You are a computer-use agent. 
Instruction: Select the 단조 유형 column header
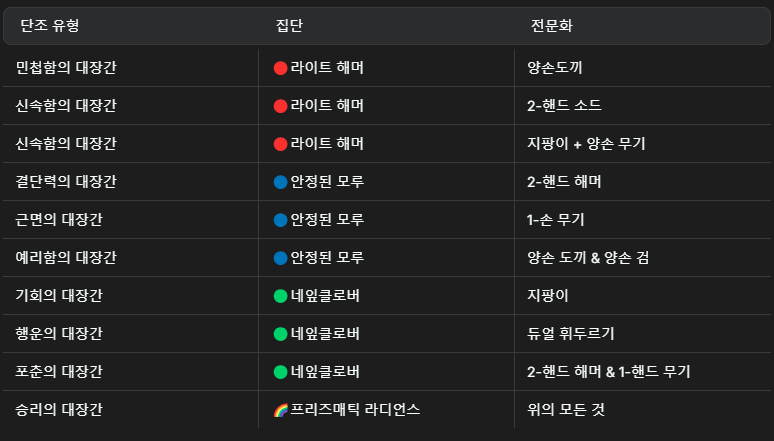49,25
